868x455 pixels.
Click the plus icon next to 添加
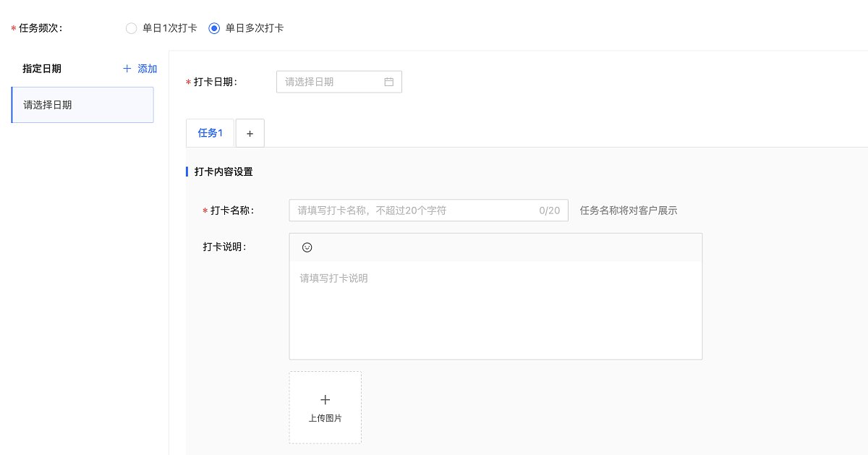pos(127,69)
